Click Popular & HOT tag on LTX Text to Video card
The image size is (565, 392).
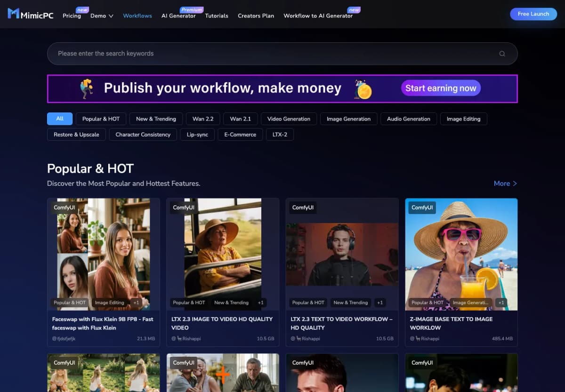tap(308, 303)
